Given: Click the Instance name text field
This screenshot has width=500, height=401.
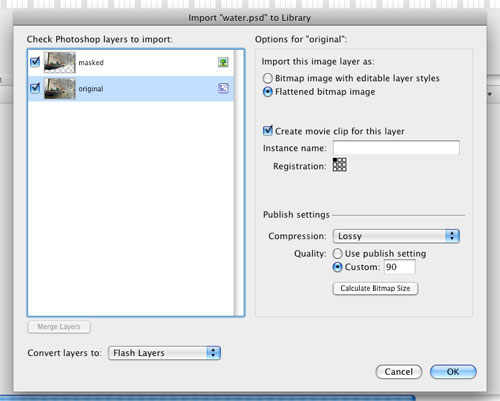Looking at the screenshot, I should click(x=396, y=148).
